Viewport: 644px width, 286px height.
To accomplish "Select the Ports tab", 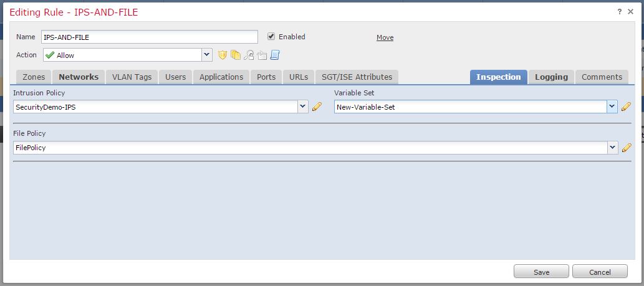I will coord(266,77).
